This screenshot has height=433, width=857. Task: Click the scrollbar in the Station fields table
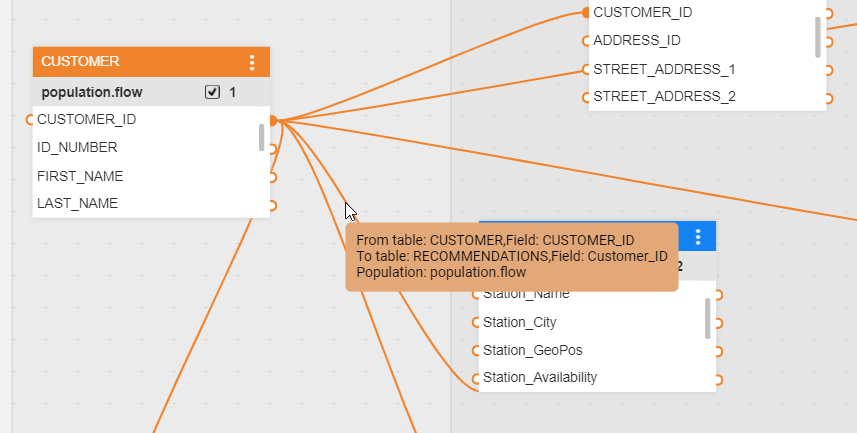pyautogui.click(x=708, y=318)
